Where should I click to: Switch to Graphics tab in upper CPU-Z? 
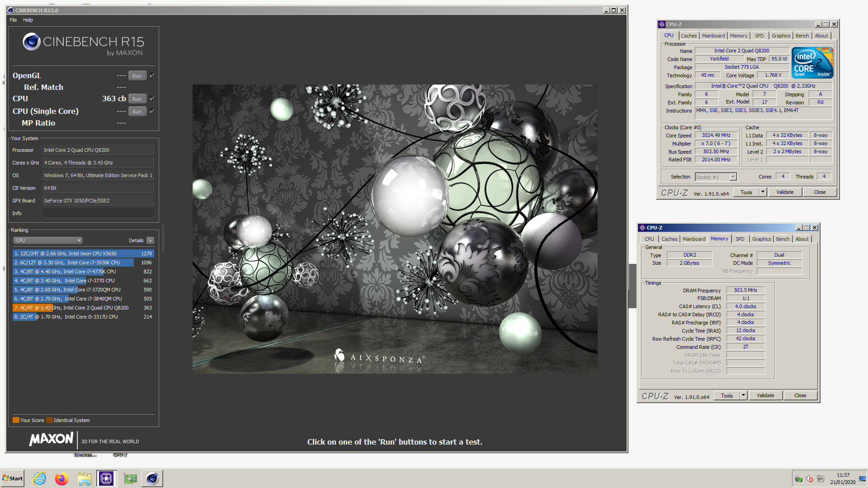tap(781, 36)
